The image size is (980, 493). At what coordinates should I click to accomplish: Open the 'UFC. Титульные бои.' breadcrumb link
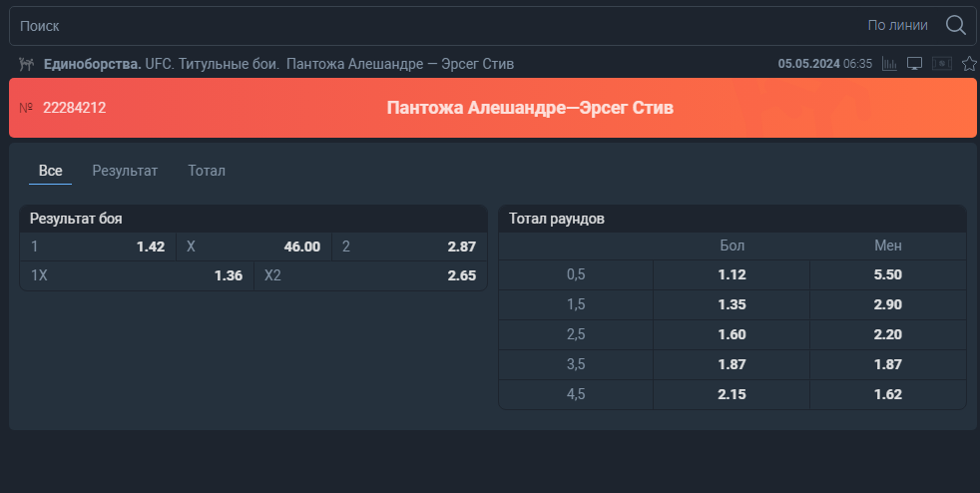click(x=213, y=64)
